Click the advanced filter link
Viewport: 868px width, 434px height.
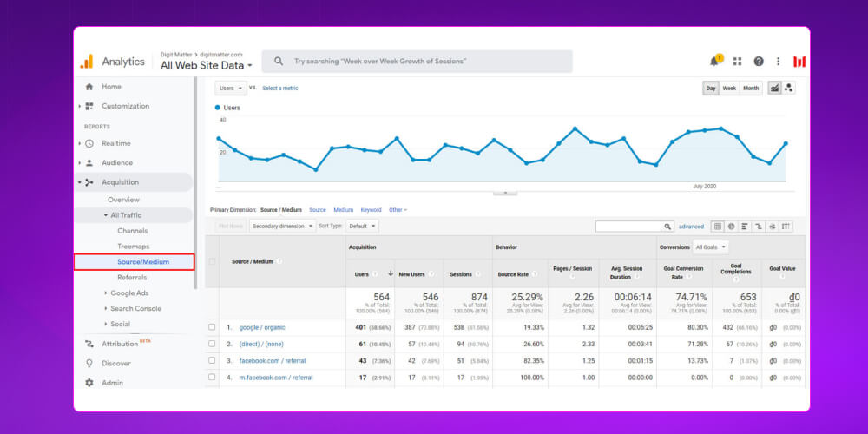pos(691,227)
